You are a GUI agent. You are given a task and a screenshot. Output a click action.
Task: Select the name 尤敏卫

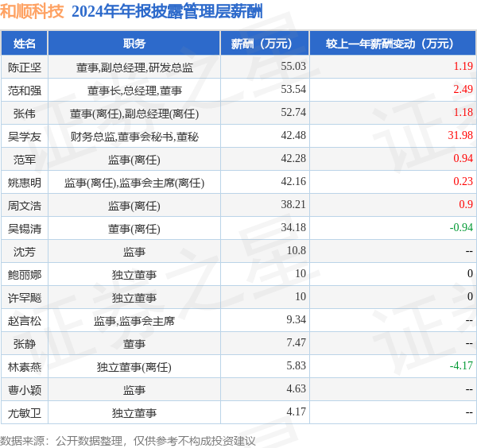coord(25,413)
